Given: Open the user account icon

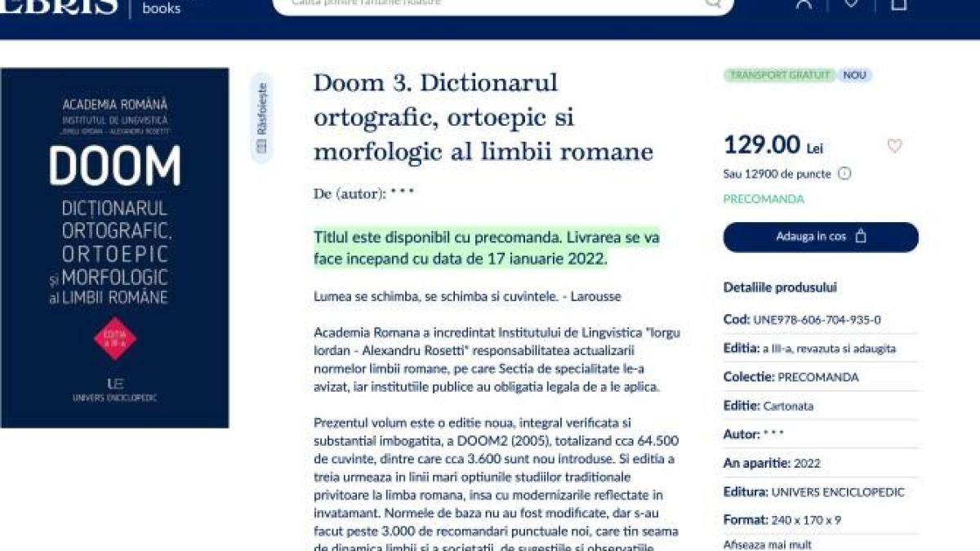Looking at the screenshot, I should 804,3.
